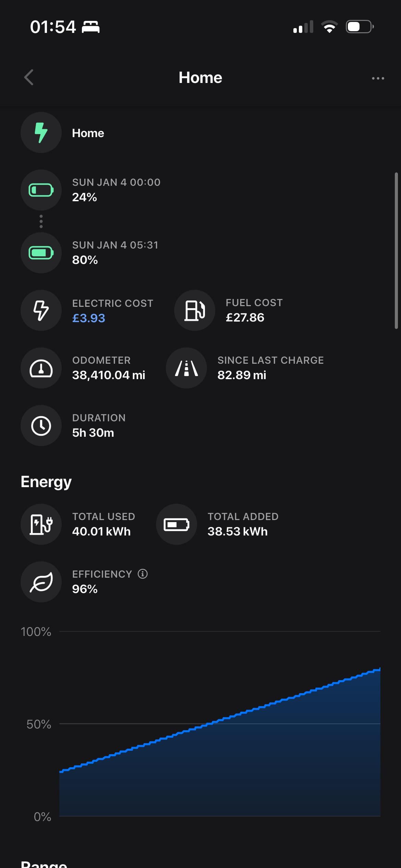Viewport: 401px width, 868px height.
Task: Tap the Duration clock icon
Action: click(41, 426)
